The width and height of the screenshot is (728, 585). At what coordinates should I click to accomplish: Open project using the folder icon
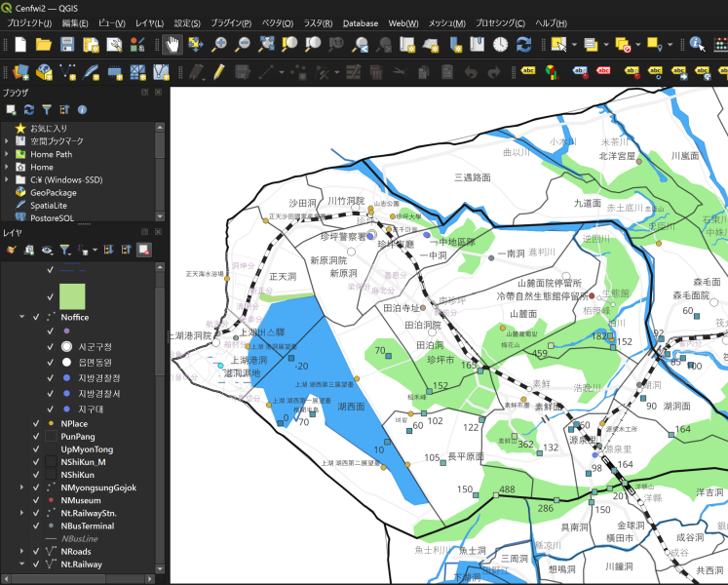point(43,45)
